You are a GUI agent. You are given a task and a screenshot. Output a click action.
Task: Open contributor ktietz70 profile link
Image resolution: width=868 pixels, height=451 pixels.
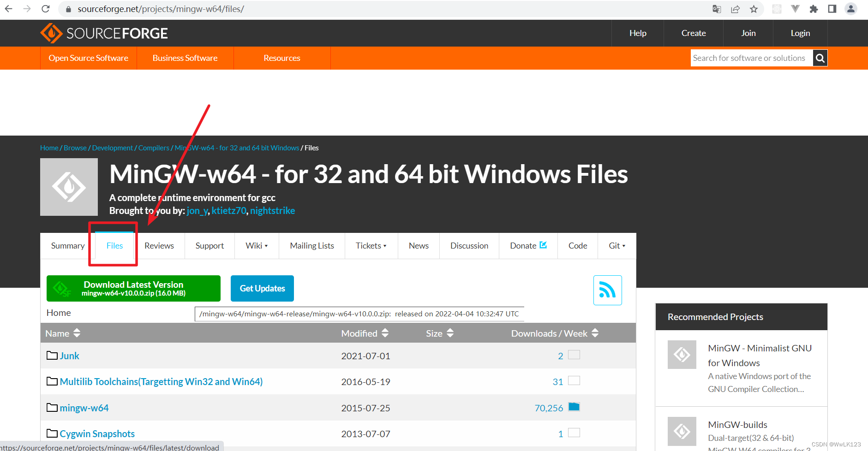coord(229,211)
